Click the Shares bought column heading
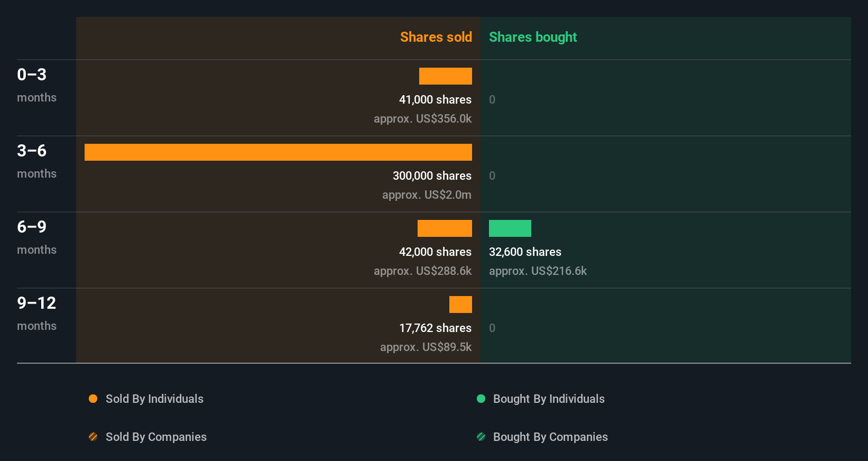Image resolution: width=868 pixels, height=461 pixels. [533, 37]
